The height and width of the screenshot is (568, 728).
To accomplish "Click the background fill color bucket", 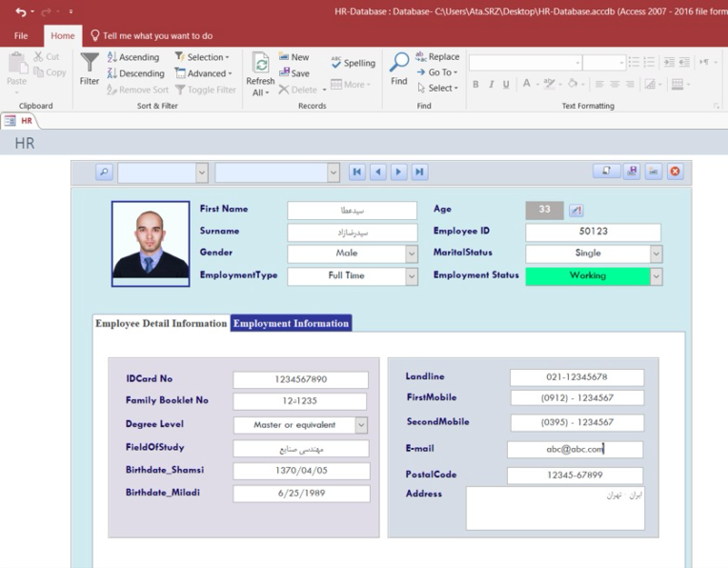I will coord(573,84).
